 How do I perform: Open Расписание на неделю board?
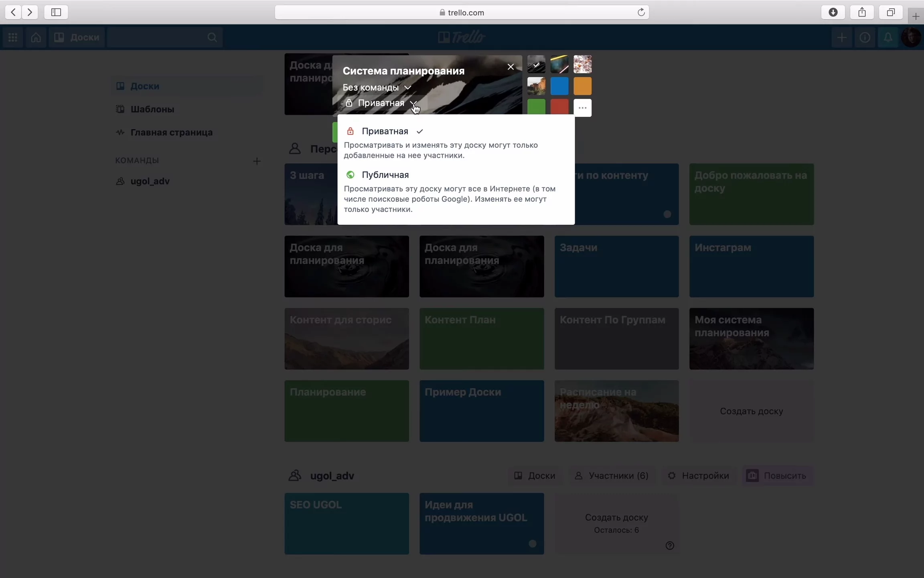pos(616,411)
